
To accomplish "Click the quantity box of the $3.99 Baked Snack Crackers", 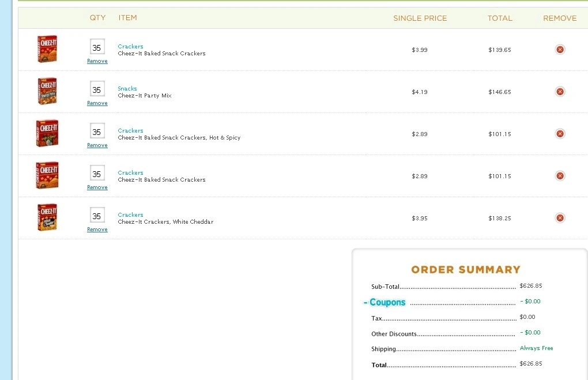I will (97, 47).
